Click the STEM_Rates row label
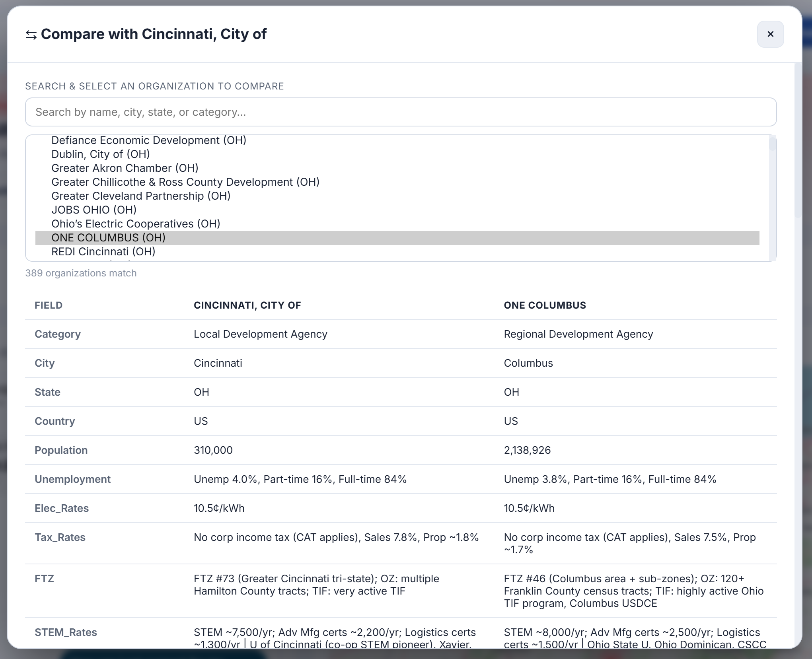This screenshot has width=812, height=659. 66,632
